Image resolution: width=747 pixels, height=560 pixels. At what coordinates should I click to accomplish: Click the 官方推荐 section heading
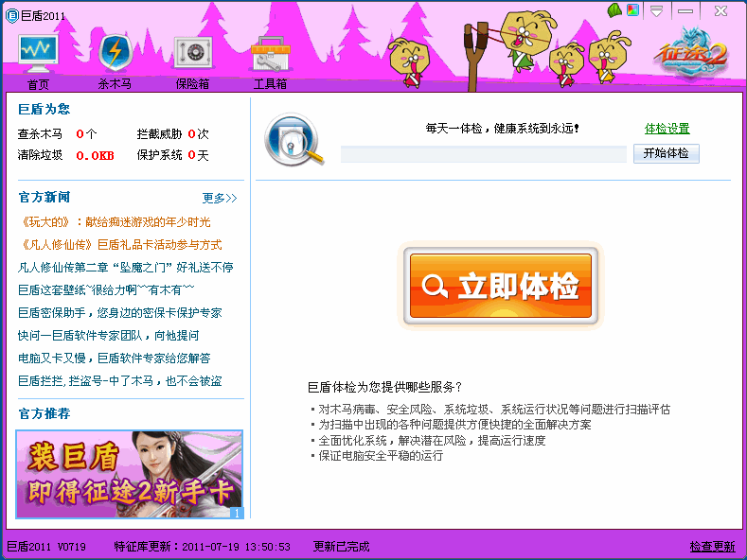44,413
